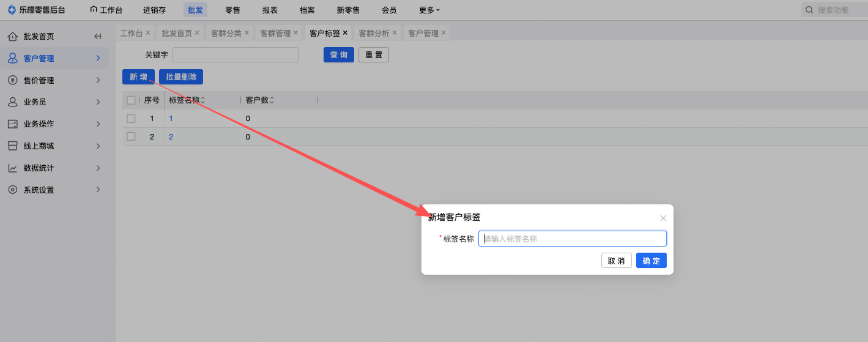Image resolution: width=868 pixels, height=342 pixels.
Task: Click the 数据统计 chart icon
Action: tap(12, 168)
